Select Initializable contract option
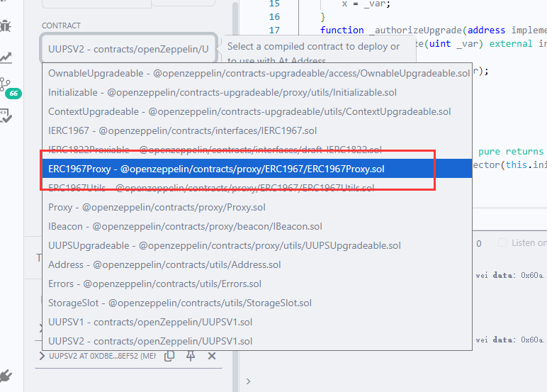 pos(257,92)
